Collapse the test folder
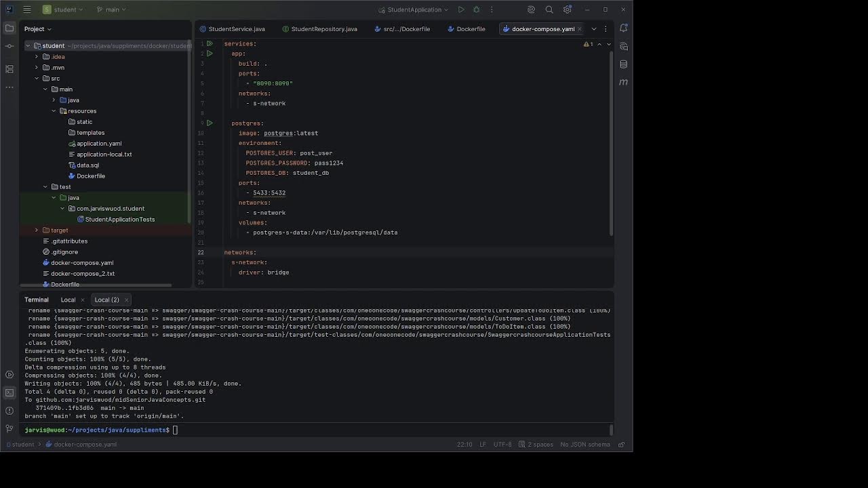Image resolution: width=868 pixels, height=488 pixels. pyautogui.click(x=45, y=187)
